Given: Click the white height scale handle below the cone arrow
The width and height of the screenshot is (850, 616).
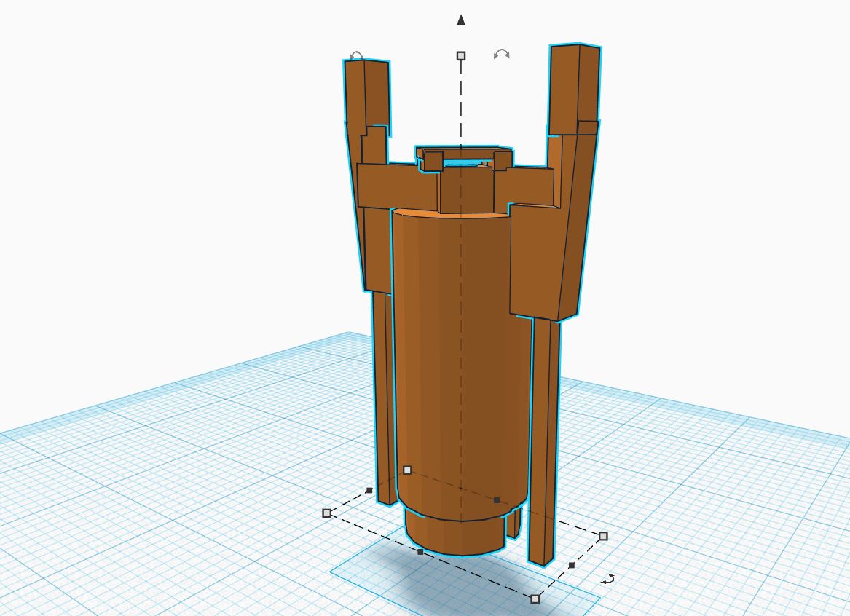Looking at the screenshot, I should click(460, 55).
